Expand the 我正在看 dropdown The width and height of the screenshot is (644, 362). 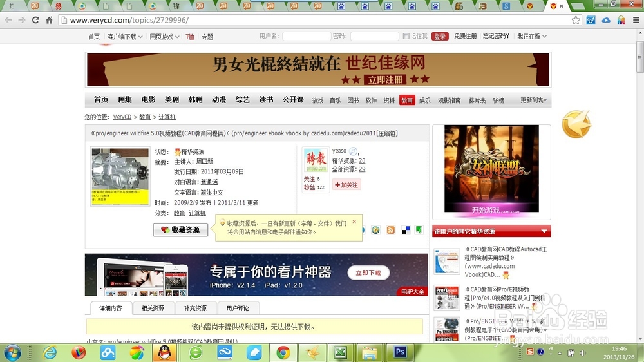532,36
